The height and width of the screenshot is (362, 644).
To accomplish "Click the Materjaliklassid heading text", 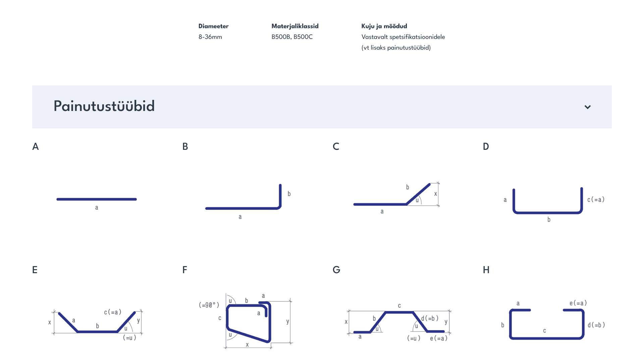I will tap(295, 26).
